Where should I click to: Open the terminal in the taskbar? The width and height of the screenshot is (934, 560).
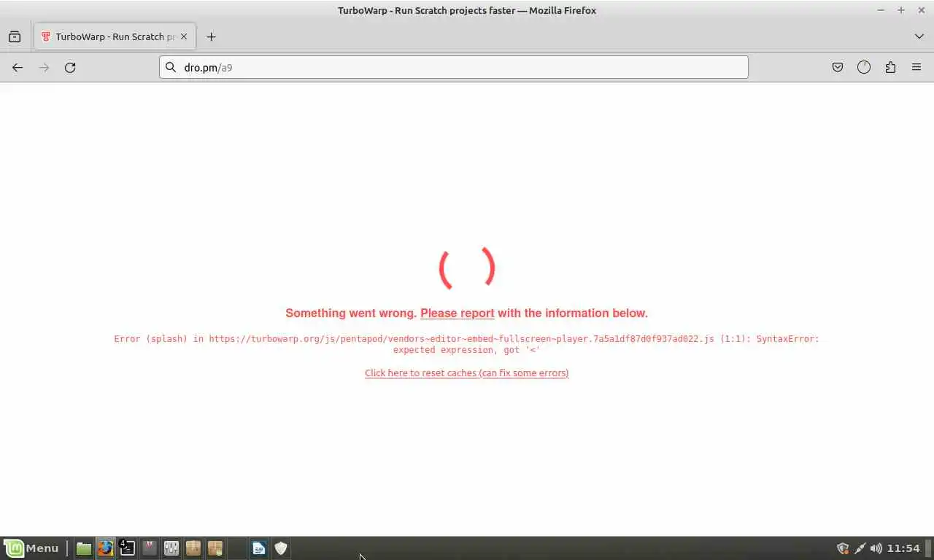pos(128,548)
